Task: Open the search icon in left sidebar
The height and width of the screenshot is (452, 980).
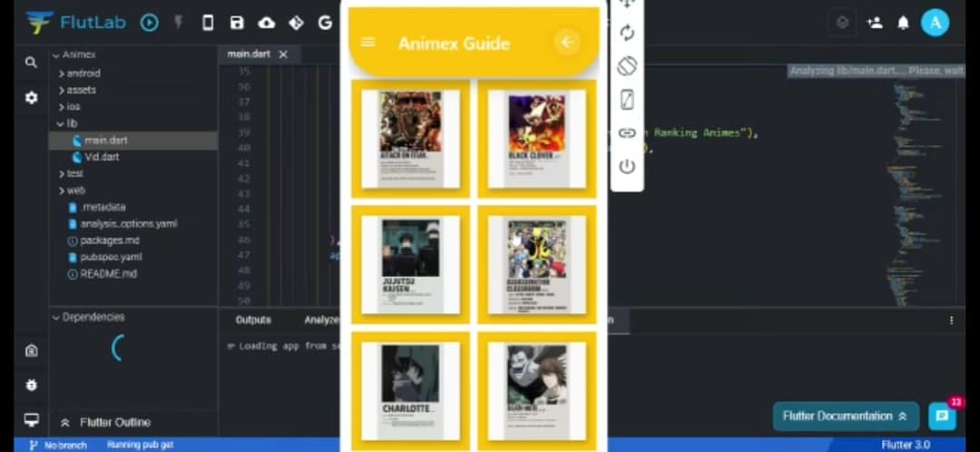Action: (x=31, y=62)
